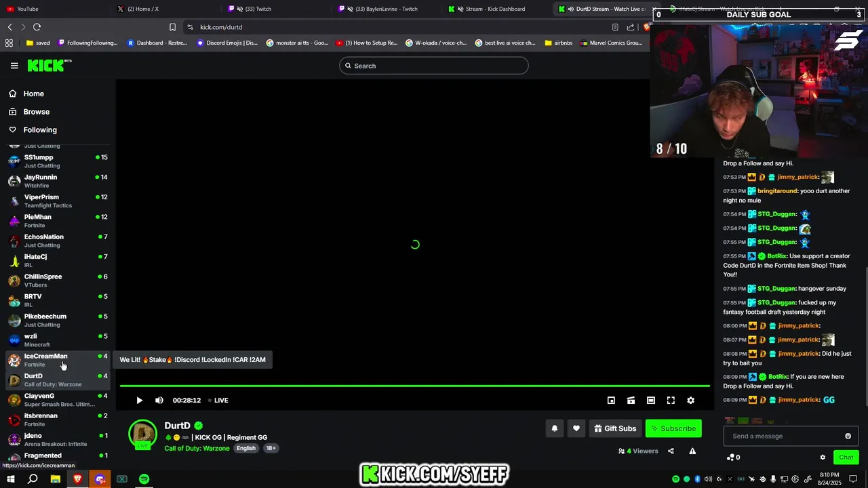
Task: Open channel points balance icon
Action: (730, 457)
